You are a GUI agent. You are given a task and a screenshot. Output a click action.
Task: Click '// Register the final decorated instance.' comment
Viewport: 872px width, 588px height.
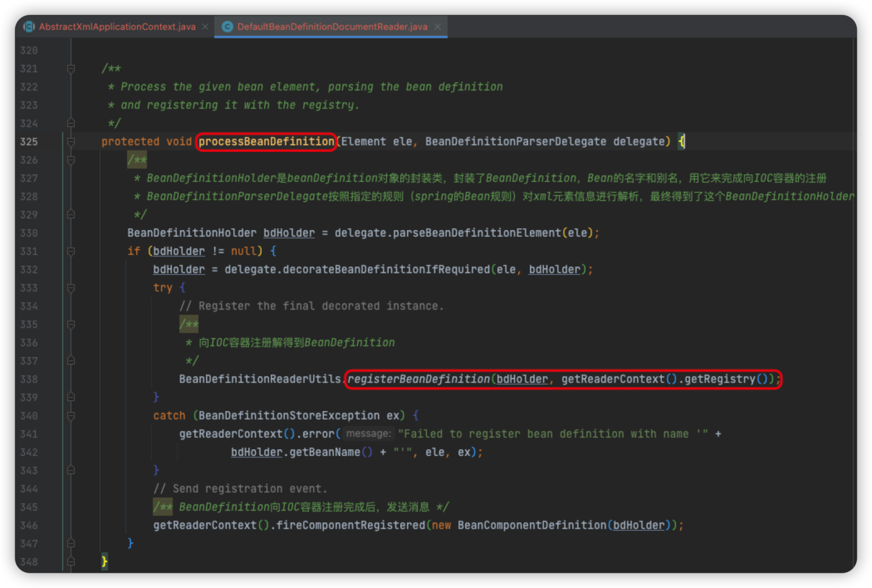pos(311,306)
